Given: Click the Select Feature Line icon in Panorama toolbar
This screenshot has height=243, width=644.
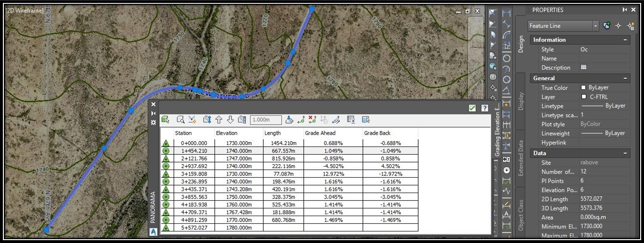Looking at the screenshot, I should click(165, 120).
